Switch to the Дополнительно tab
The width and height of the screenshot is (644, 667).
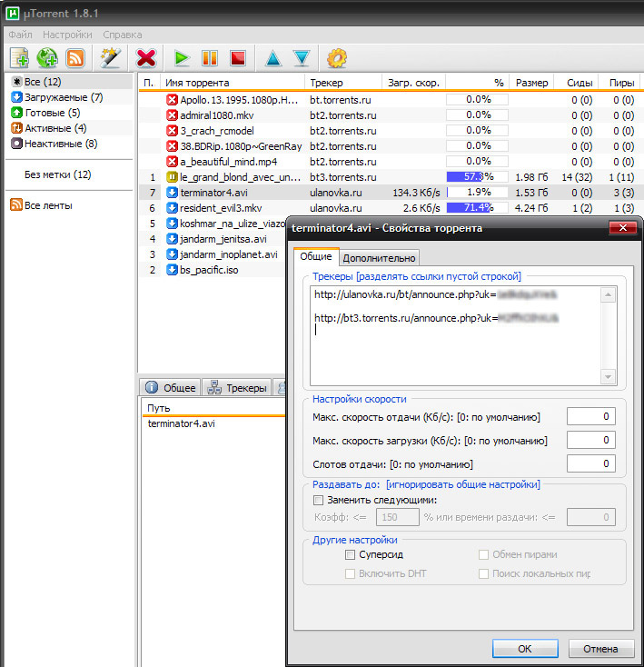380,258
